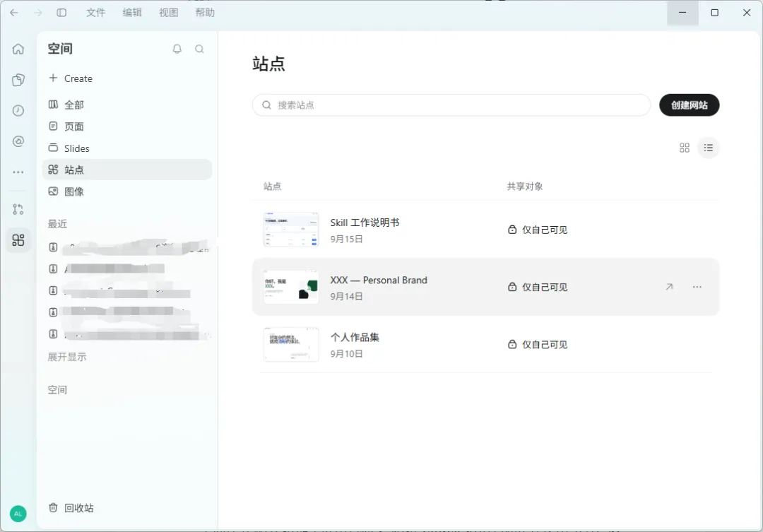Viewport: 763px width, 532px height.
Task: Open the Skill 工作说明书 site title
Action: tap(365, 223)
